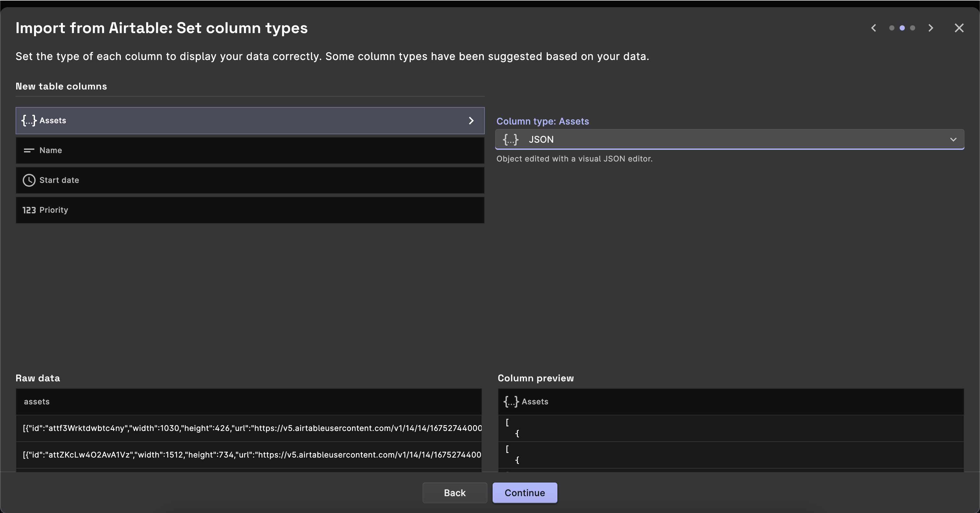Click the braces icon in Column preview header
980x513 pixels.
point(511,401)
